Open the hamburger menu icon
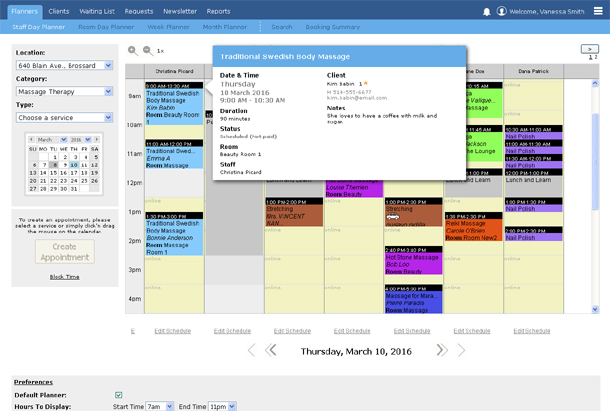 [x=598, y=11]
